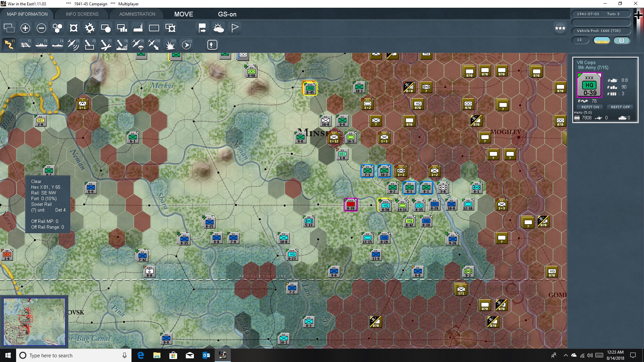This screenshot has width=644, height=362.
Task: Click the up-arrow box icon
Action: coord(212,45)
